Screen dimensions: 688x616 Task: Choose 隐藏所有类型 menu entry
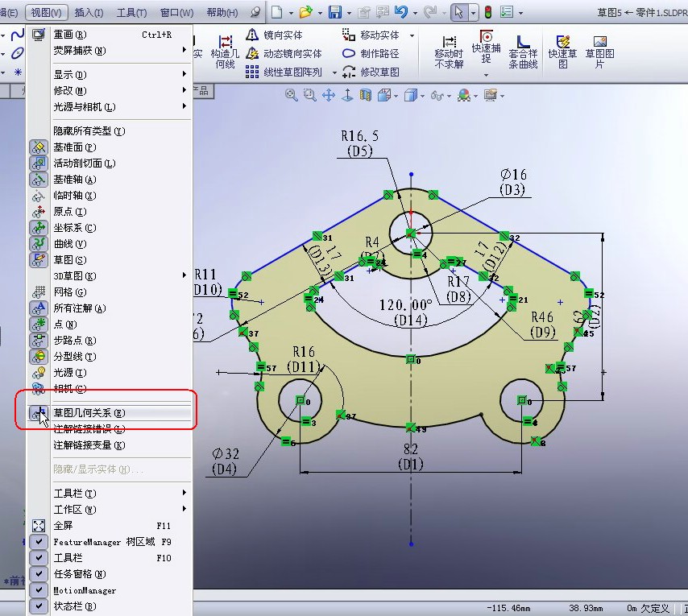click(x=110, y=131)
